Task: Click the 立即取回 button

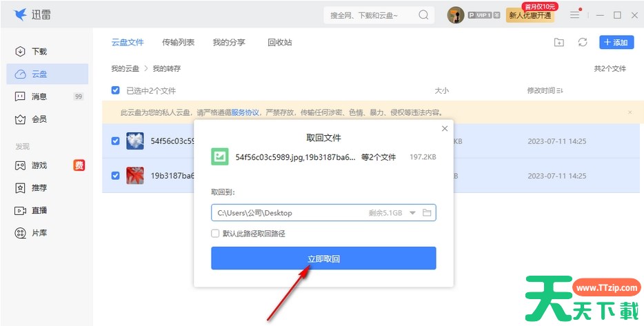Action: 323,258
